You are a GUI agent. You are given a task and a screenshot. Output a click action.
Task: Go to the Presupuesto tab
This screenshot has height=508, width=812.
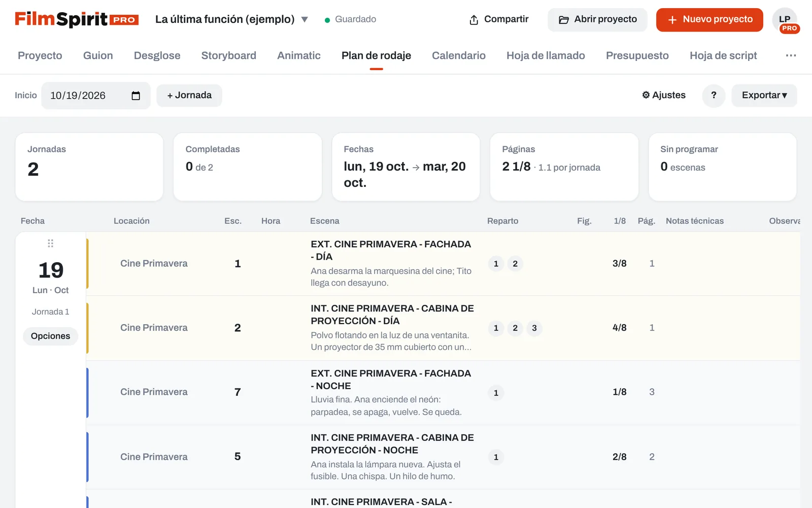pyautogui.click(x=637, y=55)
